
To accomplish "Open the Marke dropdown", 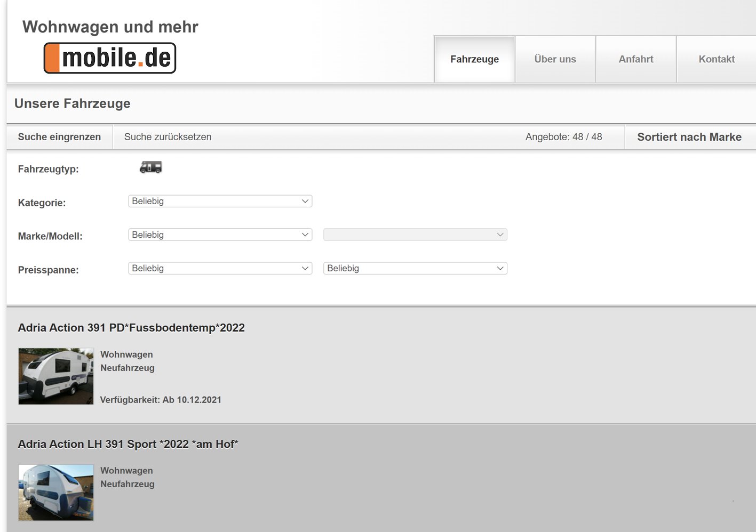I will (x=220, y=235).
